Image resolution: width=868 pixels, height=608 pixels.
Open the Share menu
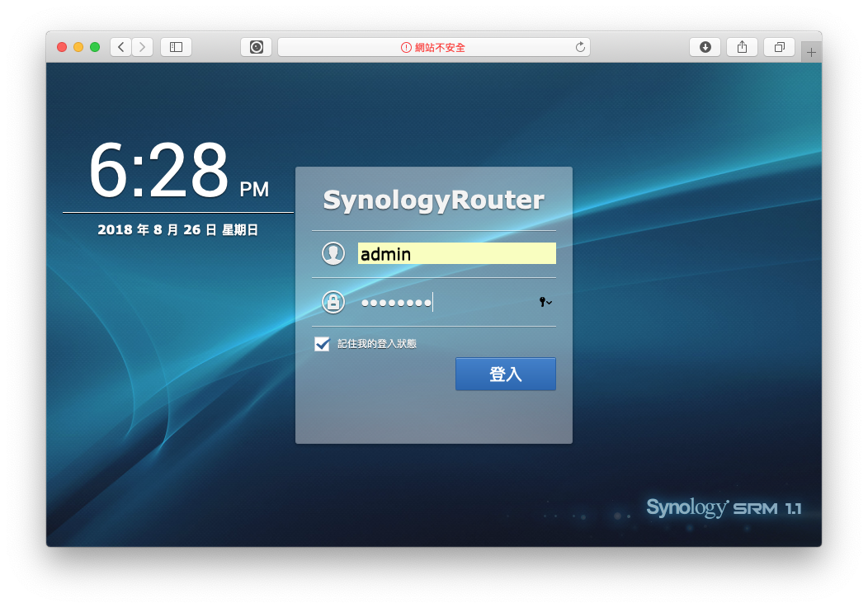click(x=742, y=47)
